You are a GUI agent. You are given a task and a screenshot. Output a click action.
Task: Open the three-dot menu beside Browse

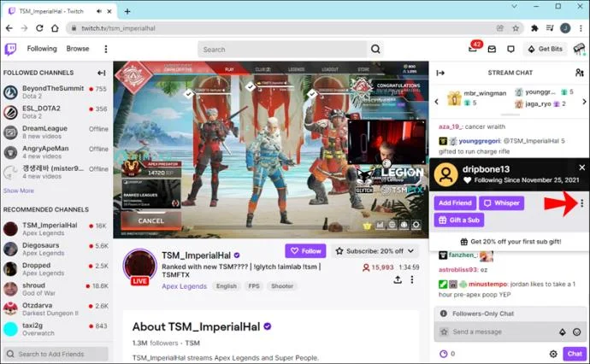coord(106,49)
